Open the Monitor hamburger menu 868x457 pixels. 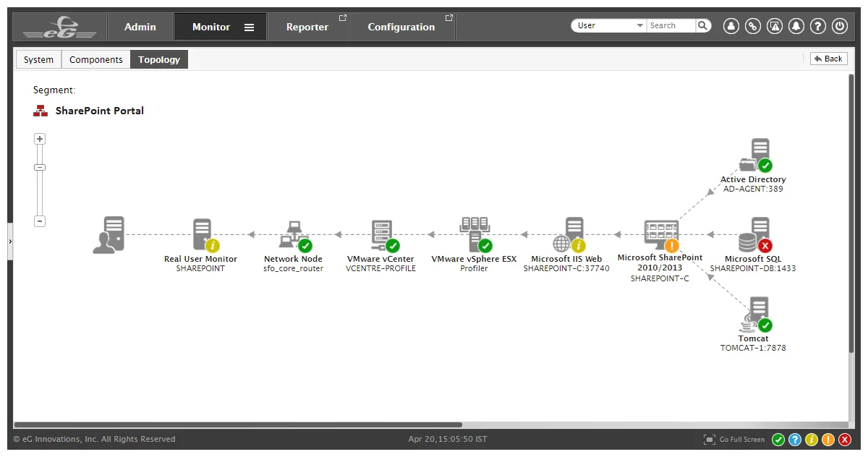249,27
